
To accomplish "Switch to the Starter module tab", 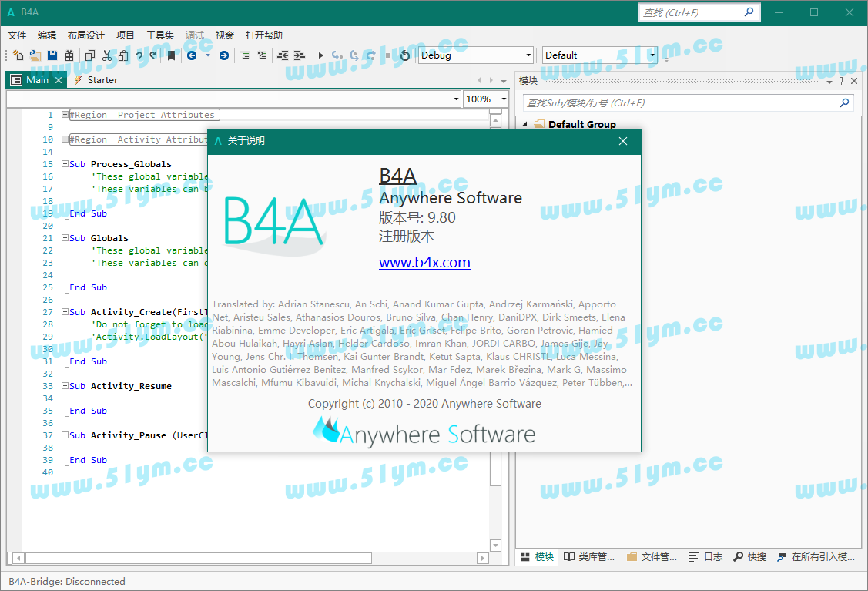I will (96, 80).
